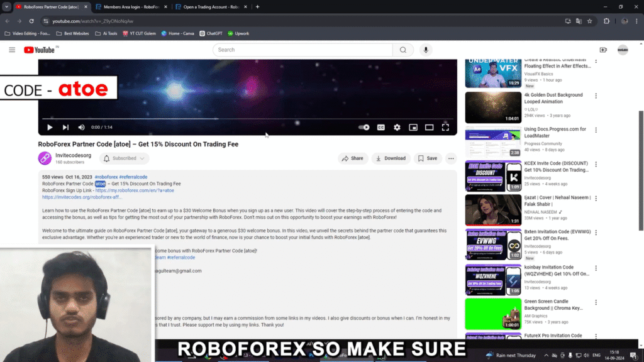The image size is (644, 362).
Task: Open the video player settings gear
Action: pos(397,127)
